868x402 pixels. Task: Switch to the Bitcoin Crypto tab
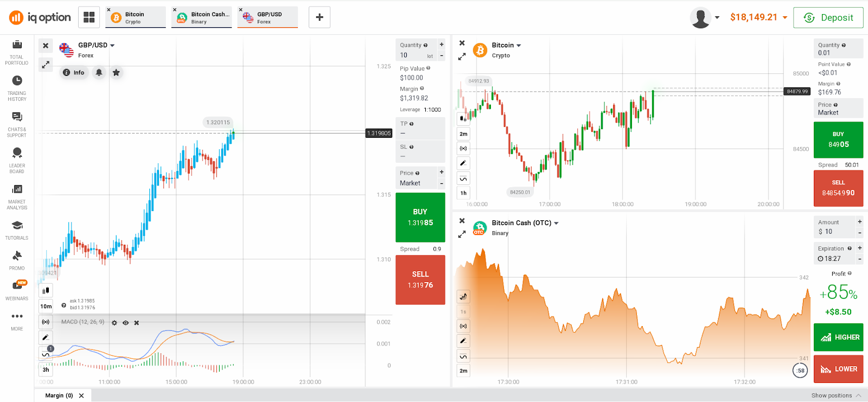tap(136, 17)
